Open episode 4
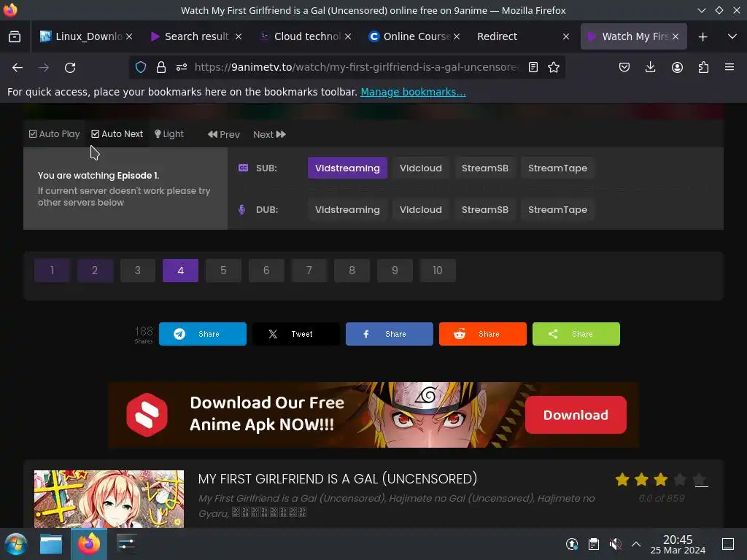747x560 pixels. pos(181,271)
